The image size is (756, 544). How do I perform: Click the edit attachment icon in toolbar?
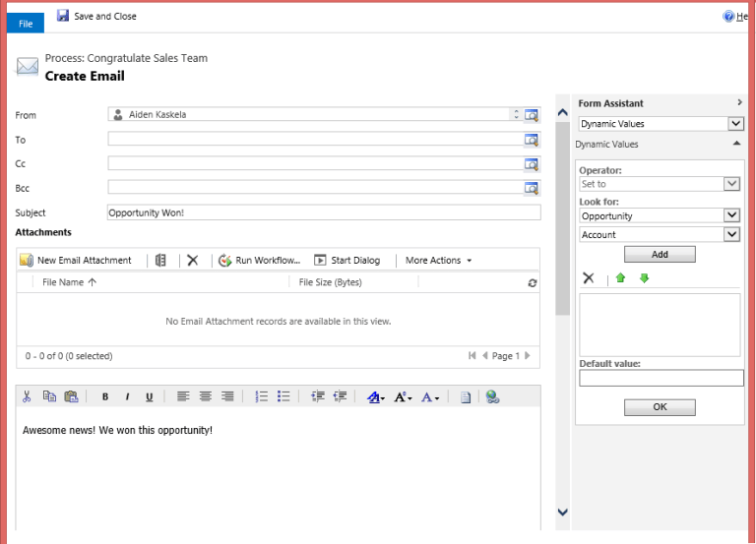point(160,260)
